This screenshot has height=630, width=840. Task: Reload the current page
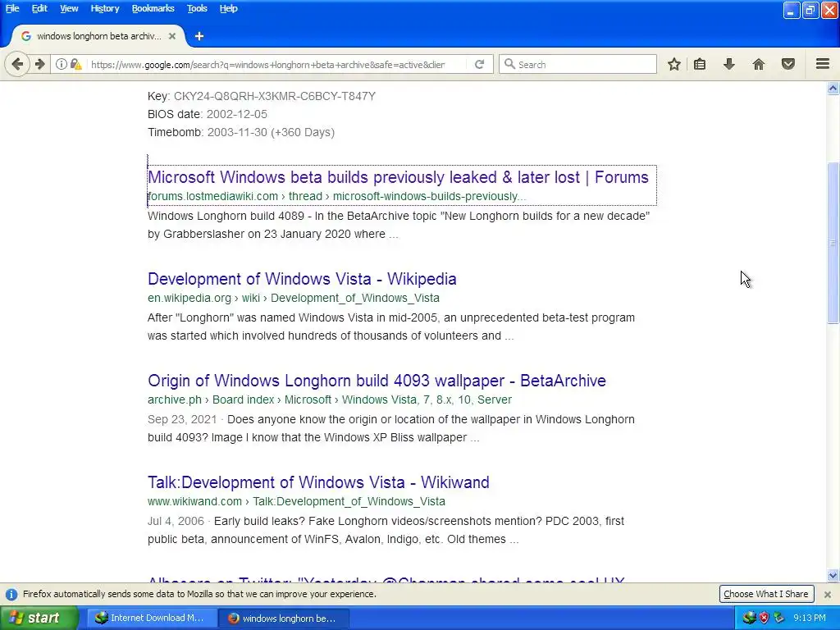tap(479, 64)
